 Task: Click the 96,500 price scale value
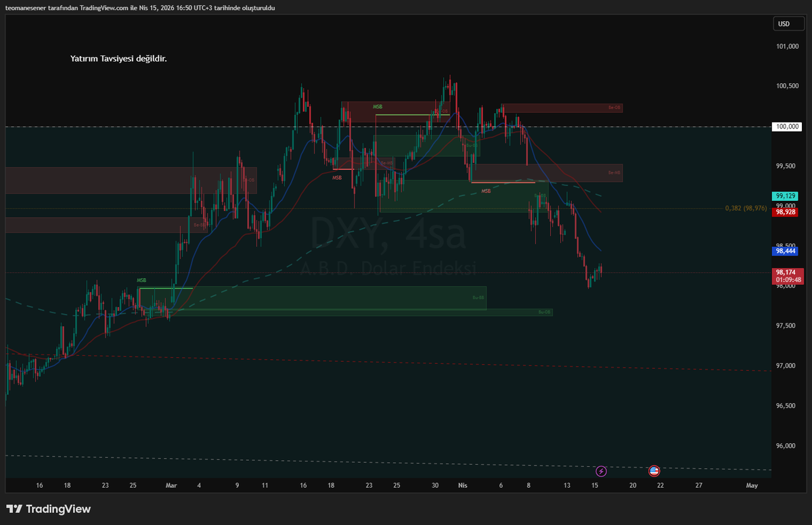(x=786, y=405)
